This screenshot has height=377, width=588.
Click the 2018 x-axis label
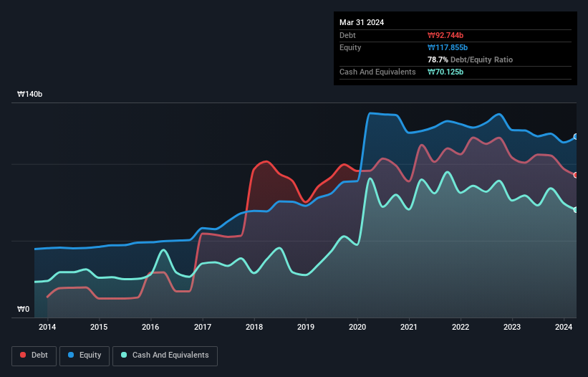[x=254, y=327]
